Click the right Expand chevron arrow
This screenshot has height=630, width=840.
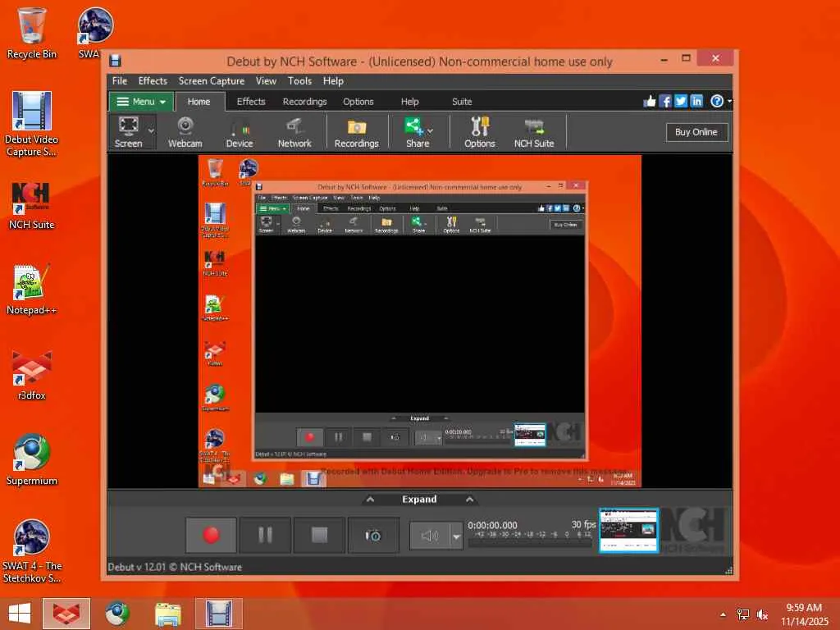pyautogui.click(x=469, y=500)
